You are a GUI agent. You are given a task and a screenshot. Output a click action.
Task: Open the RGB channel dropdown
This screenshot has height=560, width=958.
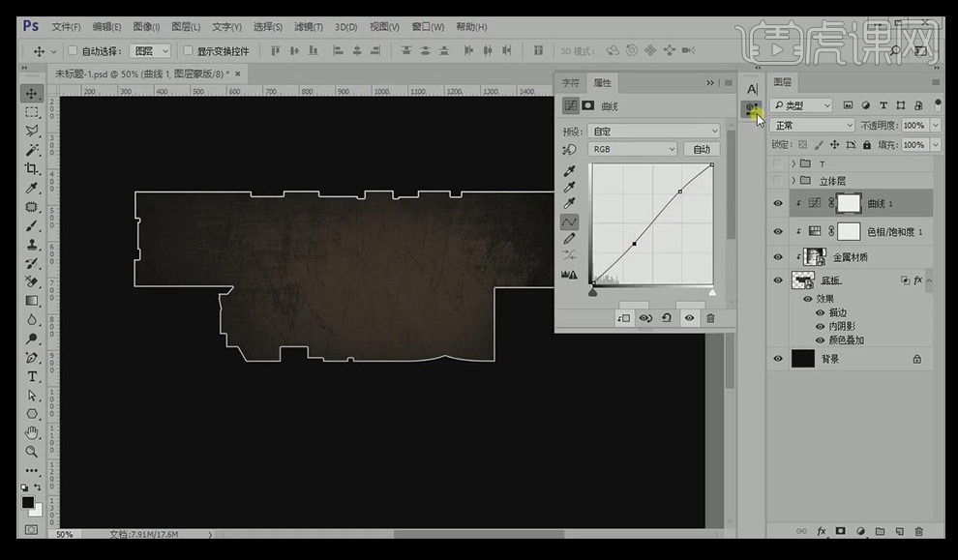tap(633, 149)
